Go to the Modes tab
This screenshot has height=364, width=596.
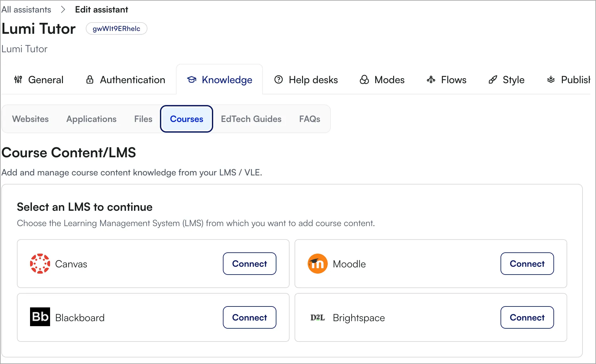pos(382,80)
